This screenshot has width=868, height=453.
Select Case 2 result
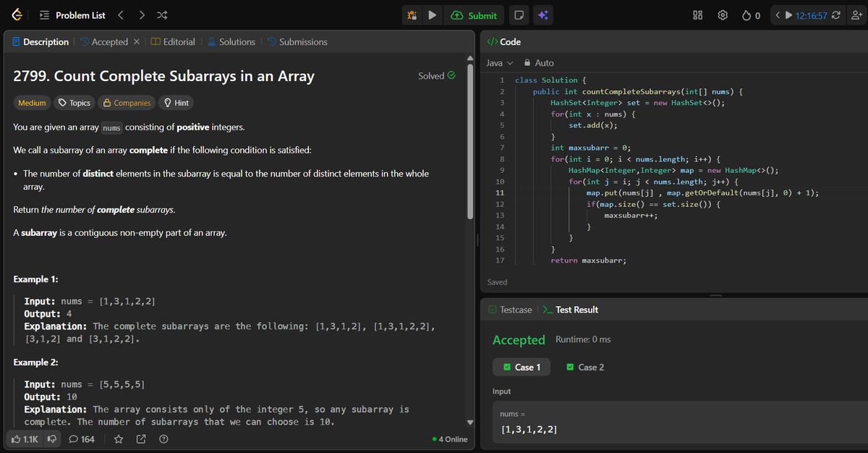pos(585,367)
